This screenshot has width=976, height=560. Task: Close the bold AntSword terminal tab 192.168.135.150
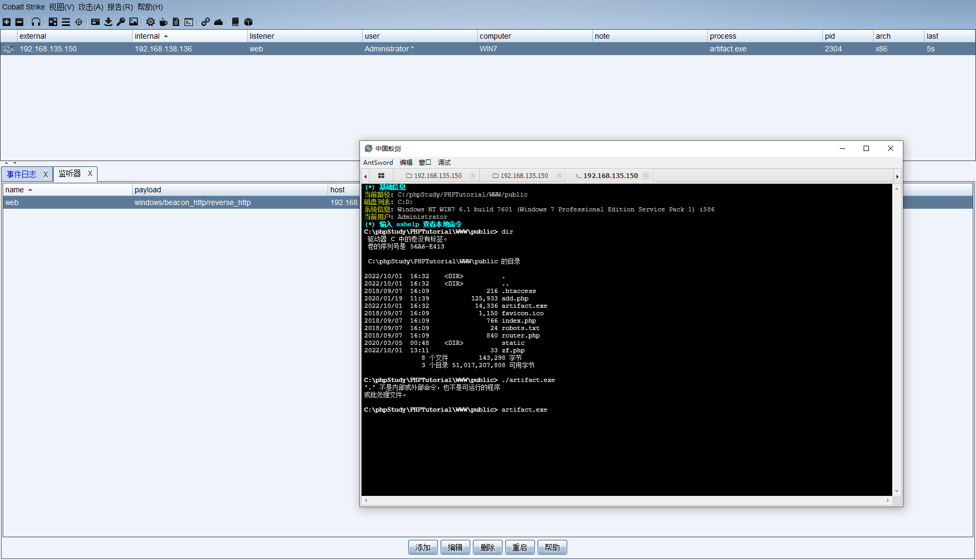pyautogui.click(x=646, y=175)
